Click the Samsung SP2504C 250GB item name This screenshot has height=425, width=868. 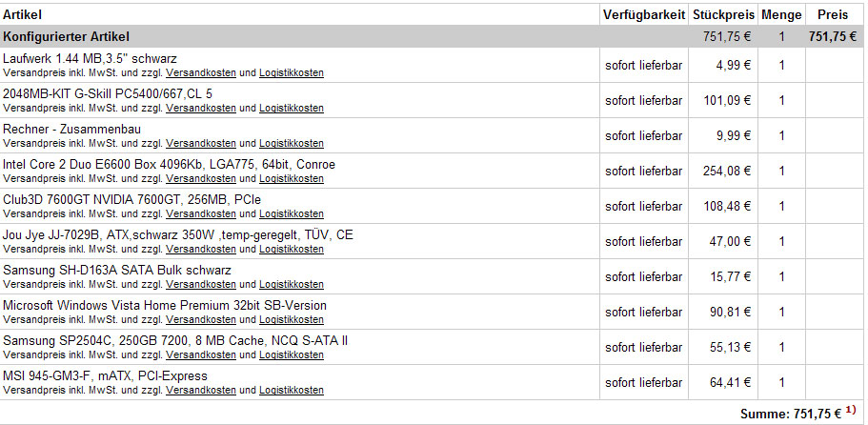175,340
